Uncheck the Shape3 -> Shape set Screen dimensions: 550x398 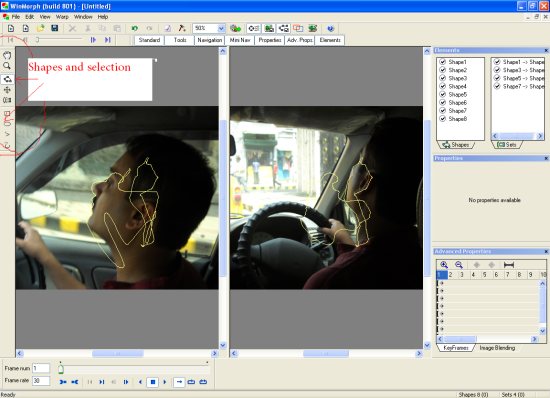pos(497,70)
